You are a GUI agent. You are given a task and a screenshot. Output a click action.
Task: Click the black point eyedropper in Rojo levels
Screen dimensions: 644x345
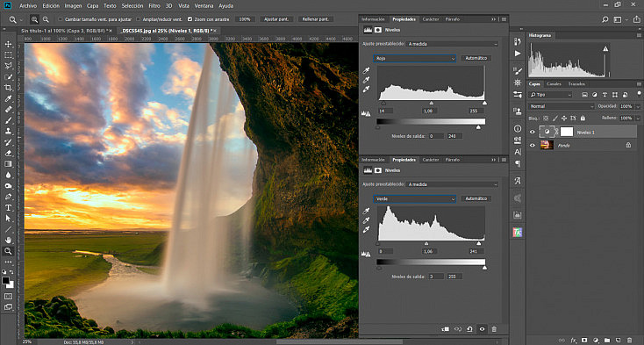click(x=367, y=70)
